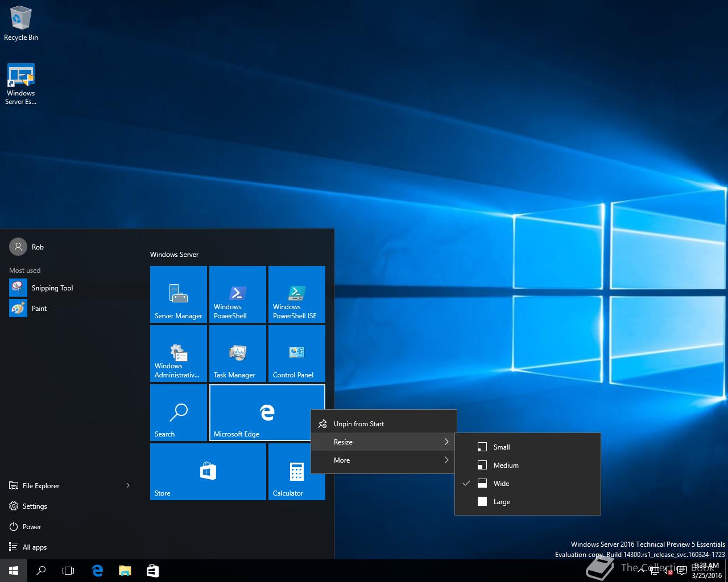Image resolution: width=728 pixels, height=582 pixels.
Task: Launch Edge from the taskbar
Action: [97, 571]
